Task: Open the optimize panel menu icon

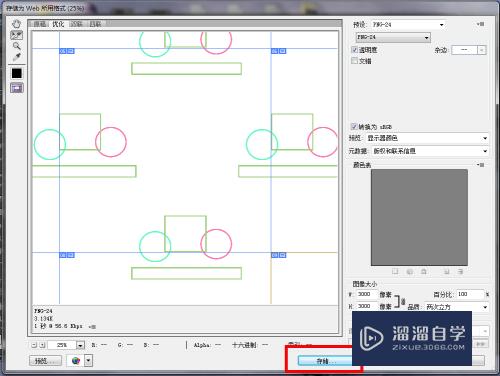Action: (480, 24)
